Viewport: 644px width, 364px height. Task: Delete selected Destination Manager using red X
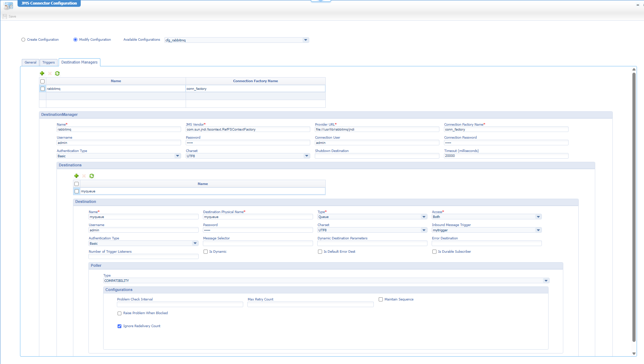point(49,73)
